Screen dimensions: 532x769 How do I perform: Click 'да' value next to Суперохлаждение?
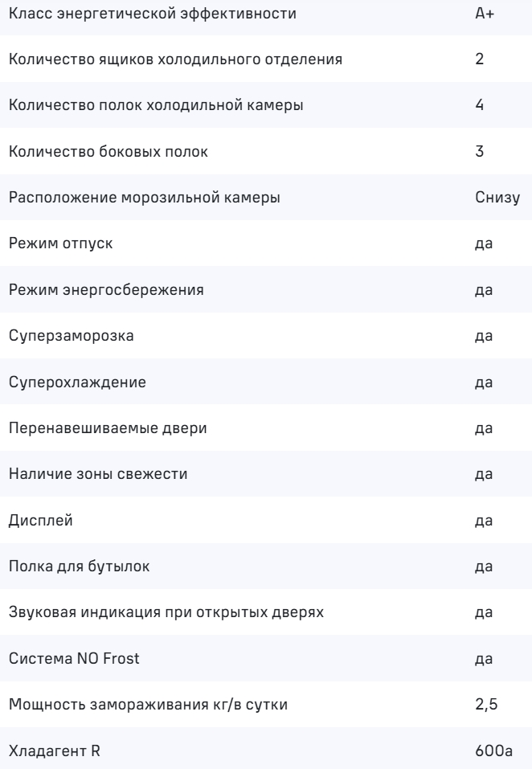point(484,382)
